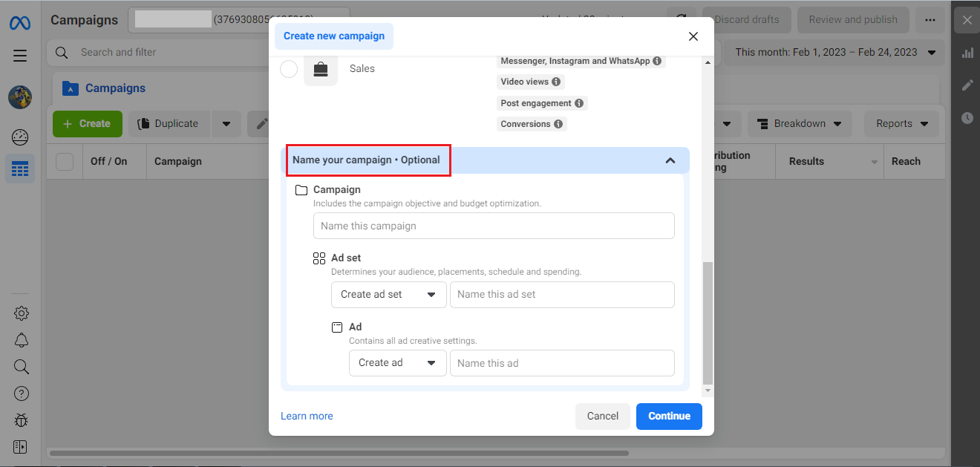Open the more options ellipsis button
The image size is (980, 467).
(930, 20)
